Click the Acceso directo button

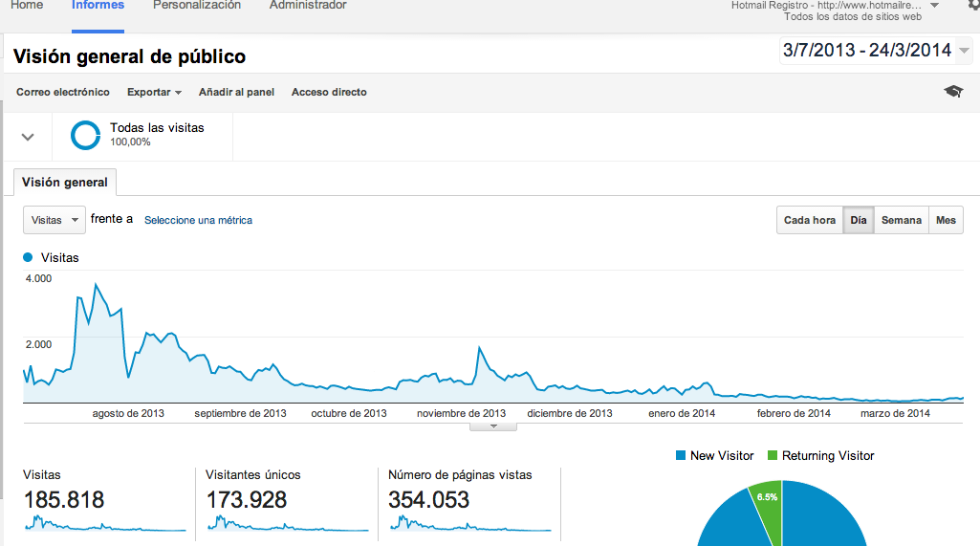pyautogui.click(x=329, y=92)
